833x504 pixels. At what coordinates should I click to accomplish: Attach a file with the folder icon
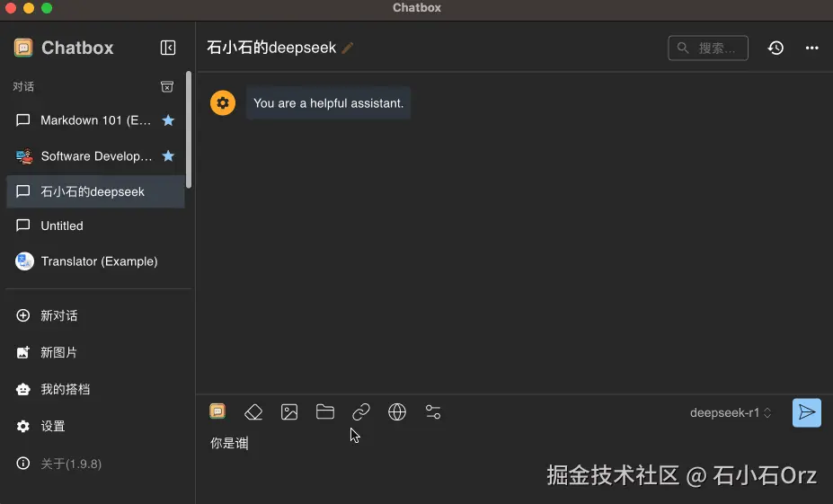(325, 411)
